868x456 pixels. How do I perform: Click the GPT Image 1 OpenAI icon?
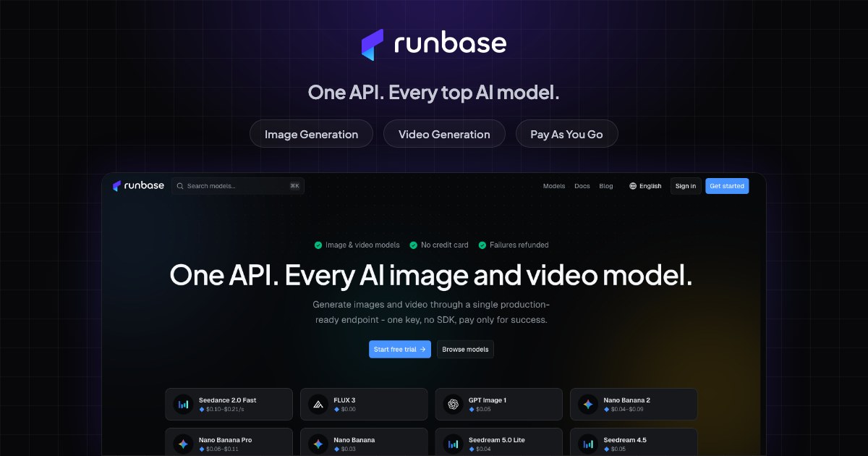point(454,404)
